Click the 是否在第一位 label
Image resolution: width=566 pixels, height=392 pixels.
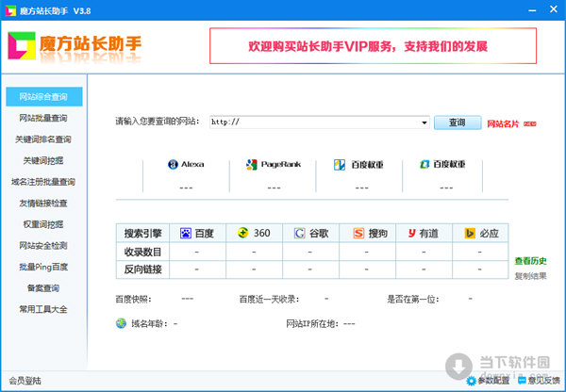[412, 299]
